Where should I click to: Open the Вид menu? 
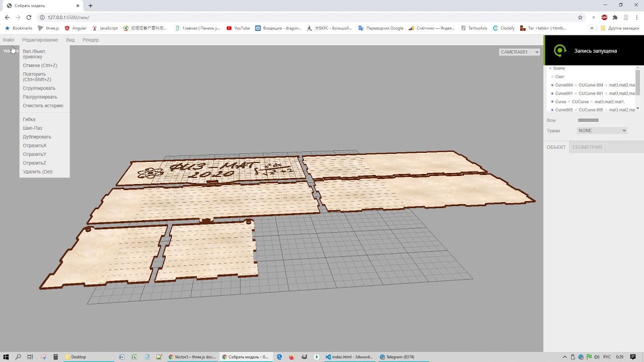pyautogui.click(x=70, y=40)
